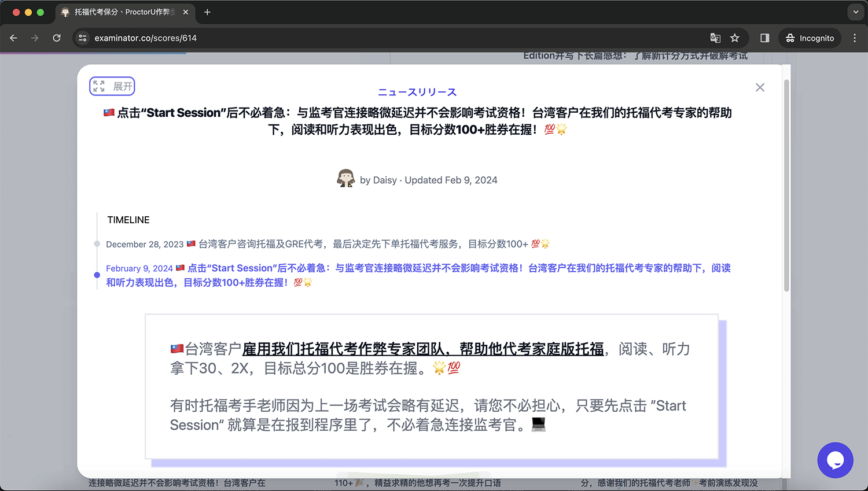Click Daisy's author avatar
Screen dimensions: 868x491
[346, 179]
